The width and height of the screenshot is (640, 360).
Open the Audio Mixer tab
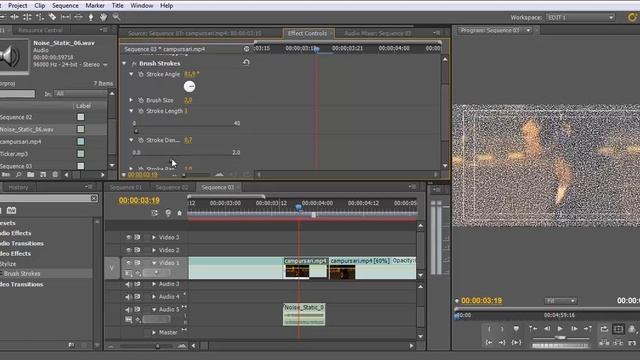click(x=378, y=33)
